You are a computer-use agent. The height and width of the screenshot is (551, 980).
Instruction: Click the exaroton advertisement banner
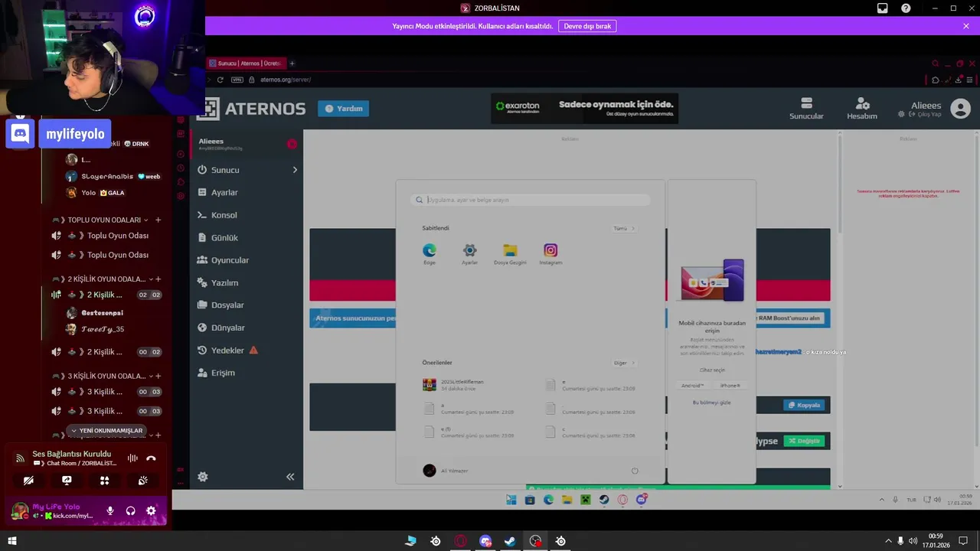point(585,109)
